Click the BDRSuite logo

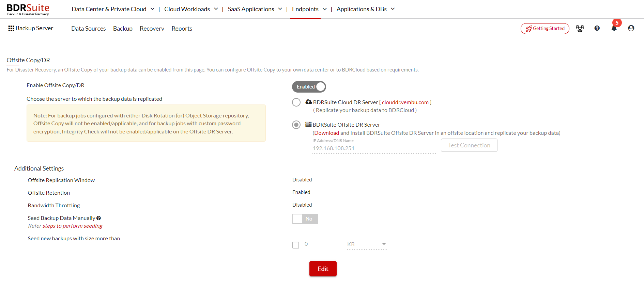click(28, 10)
